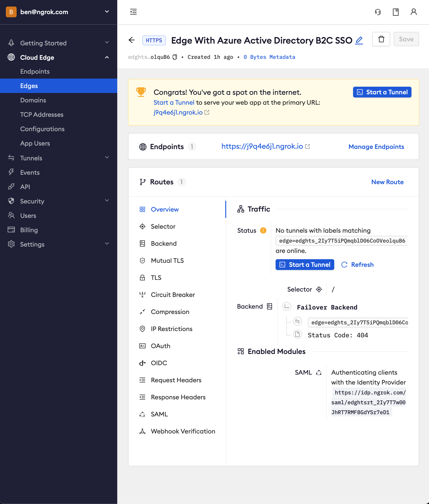This screenshot has width=429, height=504.
Task: Click the Endpoints globe icon
Action: pyautogui.click(x=143, y=147)
